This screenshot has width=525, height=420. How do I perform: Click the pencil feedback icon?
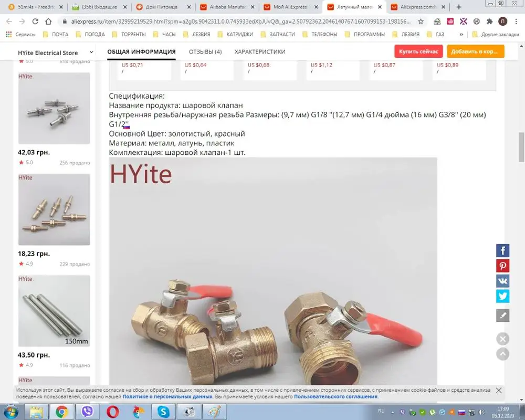pos(502,315)
